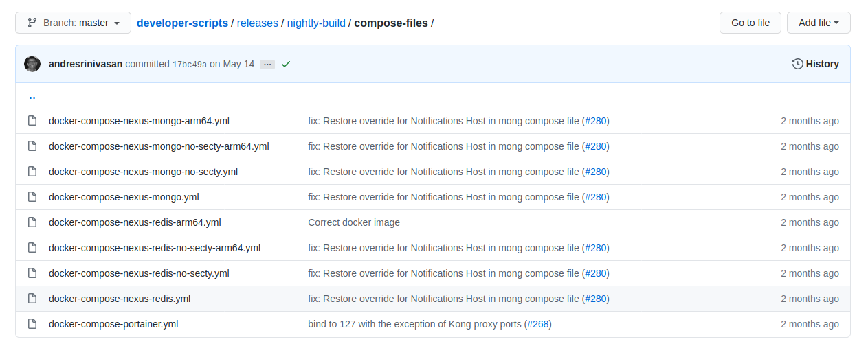The image size is (868, 346).
Task: Click file icon beside docker-compose-portainer.yml
Action: (x=32, y=324)
